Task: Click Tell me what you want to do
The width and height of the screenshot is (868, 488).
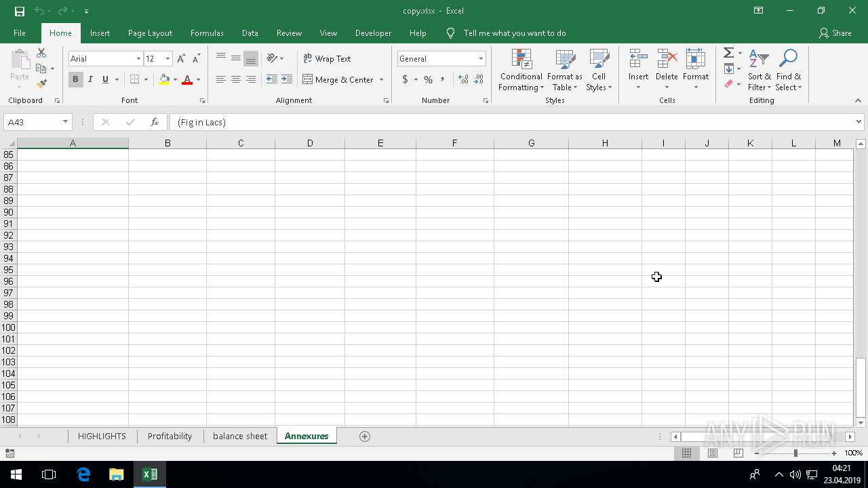Action: click(x=514, y=33)
